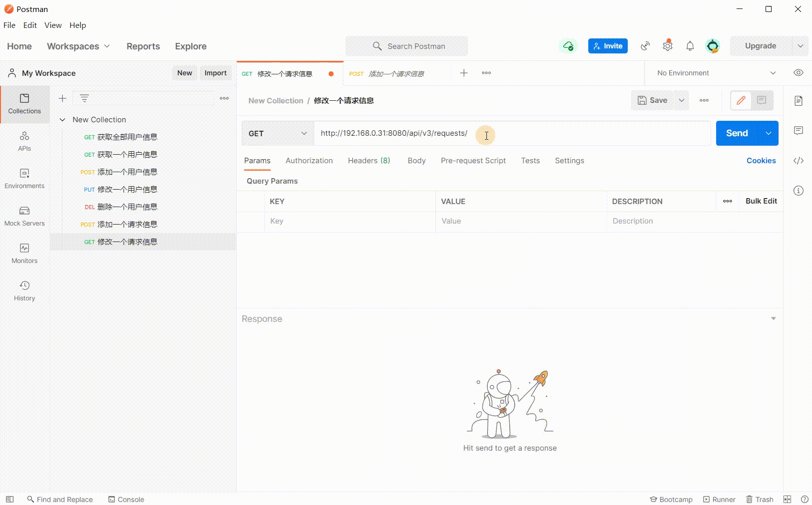Open the Edit menu
The width and height of the screenshot is (812, 505).
pyautogui.click(x=30, y=25)
